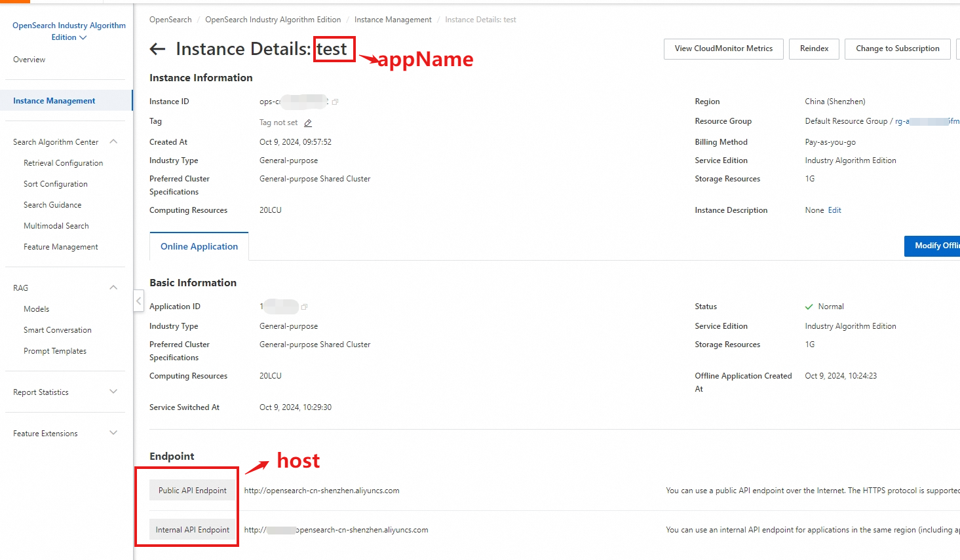The height and width of the screenshot is (560, 960).
Task: Click the blue Modify Offline button
Action: [932, 246]
